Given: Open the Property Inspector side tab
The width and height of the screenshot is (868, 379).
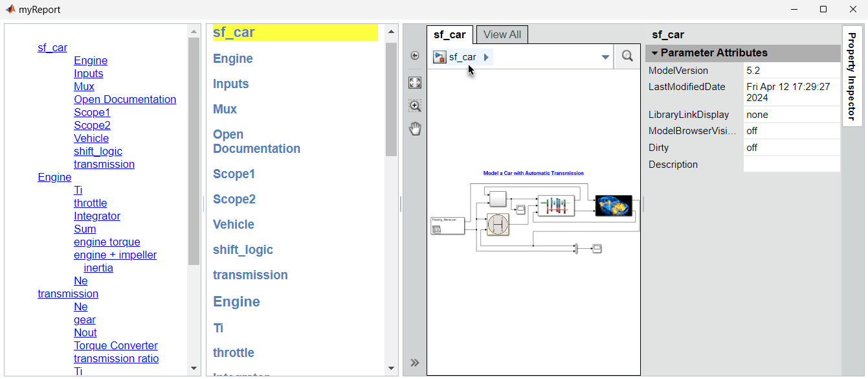Looking at the screenshot, I should coord(852,76).
